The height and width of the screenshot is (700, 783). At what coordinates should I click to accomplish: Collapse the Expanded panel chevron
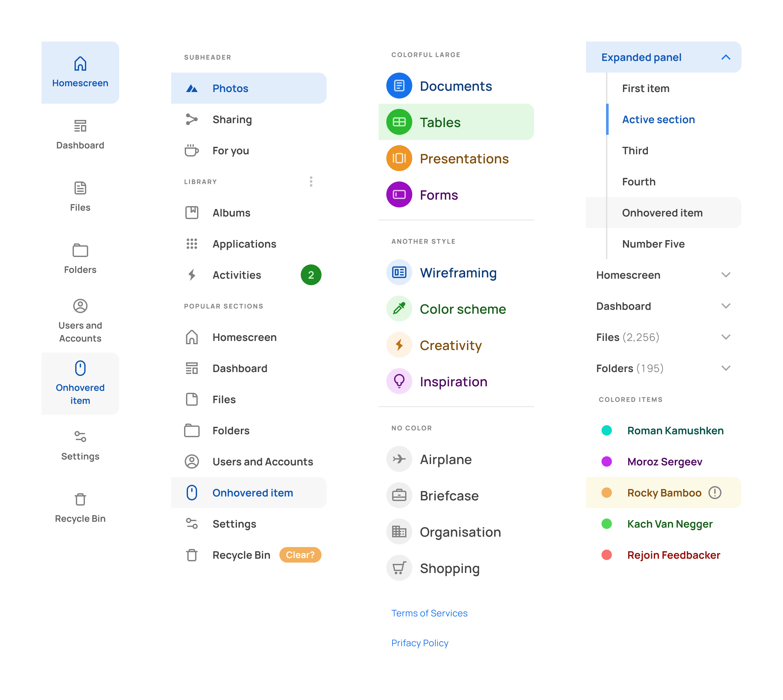pos(726,57)
